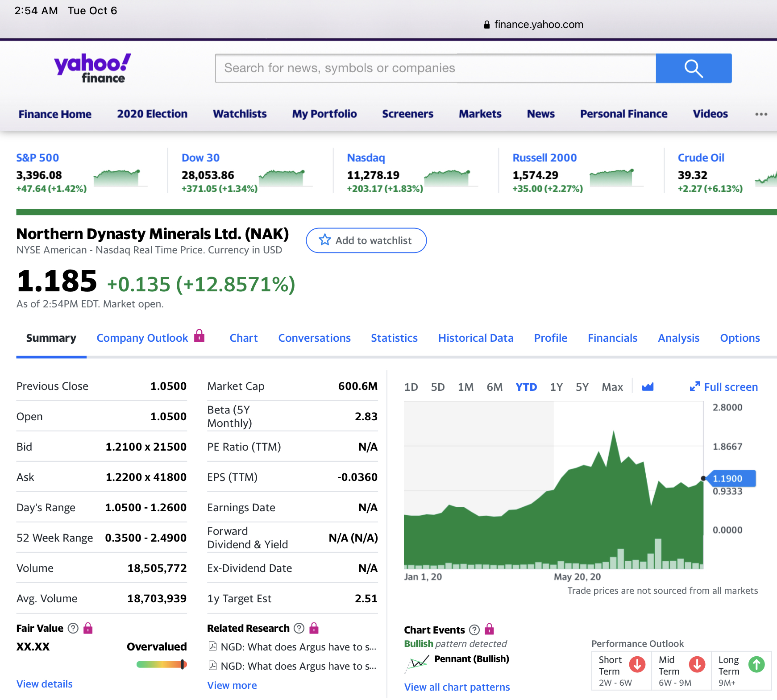The width and height of the screenshot is (777, 700).
Task: Open the Statistics tab
Action: tap(394, 338)
